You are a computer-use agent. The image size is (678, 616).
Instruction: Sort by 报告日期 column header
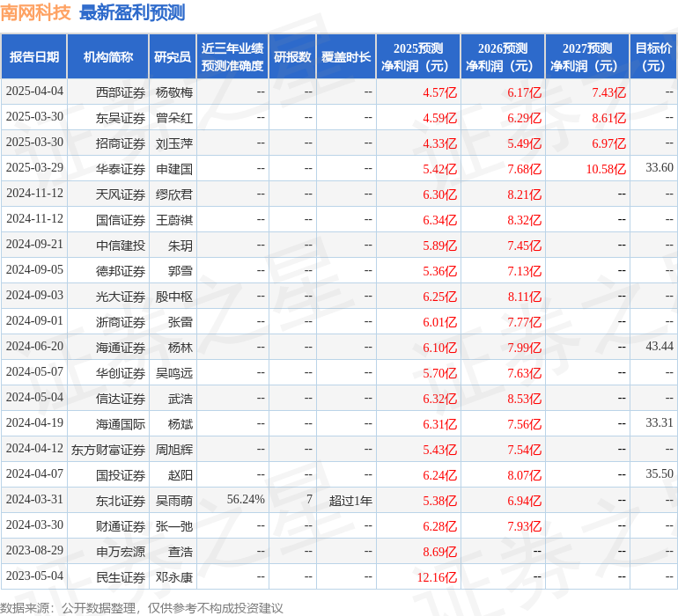click(x=34, y=57)
